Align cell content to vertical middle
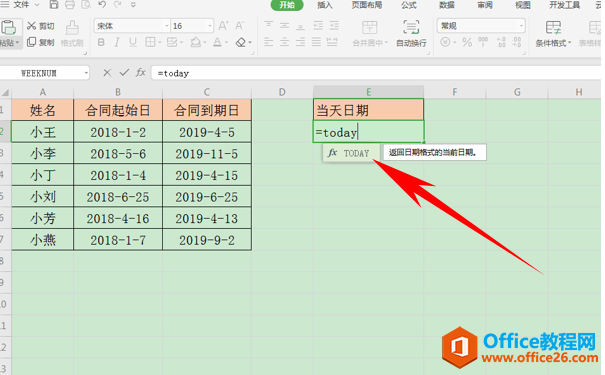The image size is (605, 375). coord(284,25)
